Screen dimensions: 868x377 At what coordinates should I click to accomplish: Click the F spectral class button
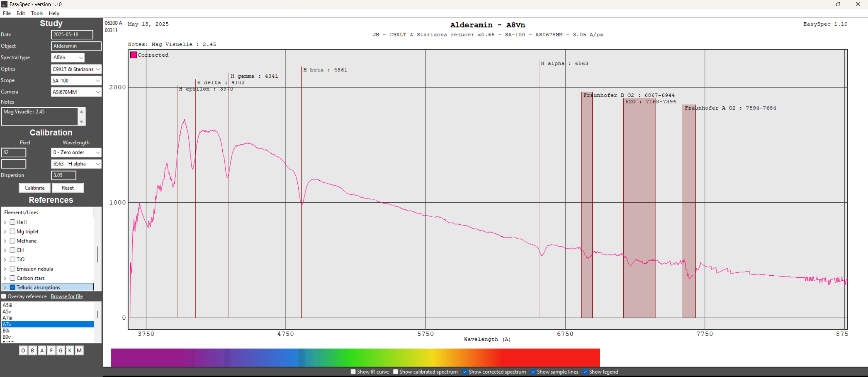(x=51, y=351)
